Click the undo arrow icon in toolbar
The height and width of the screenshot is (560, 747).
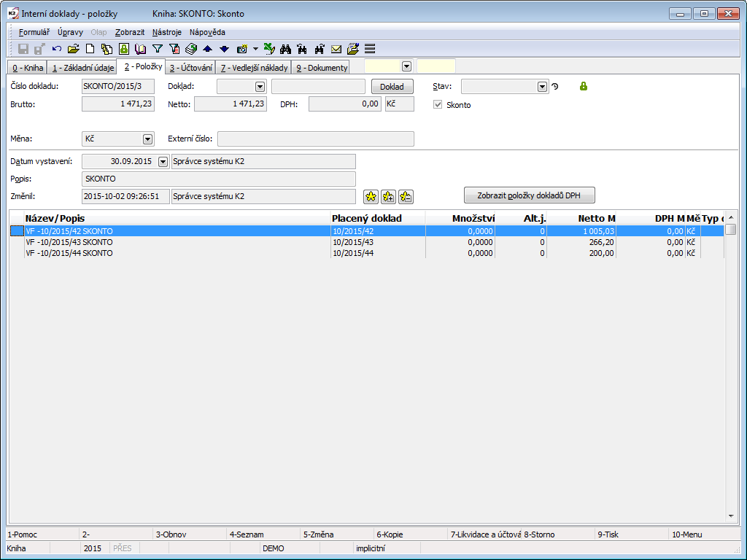(x=57, y=49)
